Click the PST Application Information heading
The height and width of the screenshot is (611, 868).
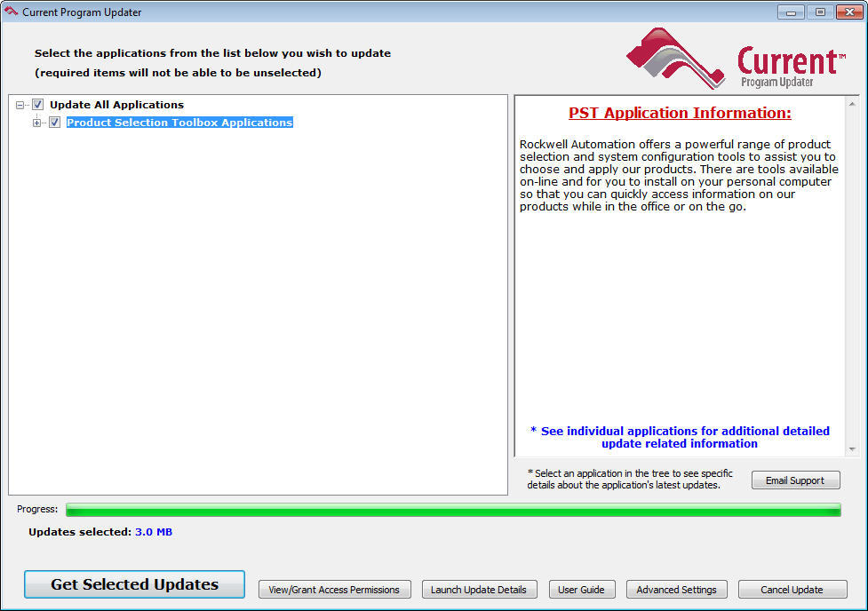[680, 113]
